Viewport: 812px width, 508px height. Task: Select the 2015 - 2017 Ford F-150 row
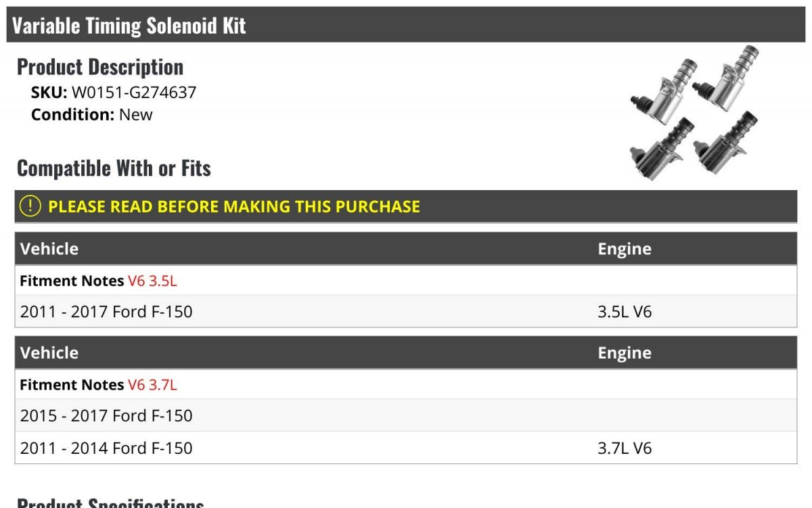click(106, 415)
